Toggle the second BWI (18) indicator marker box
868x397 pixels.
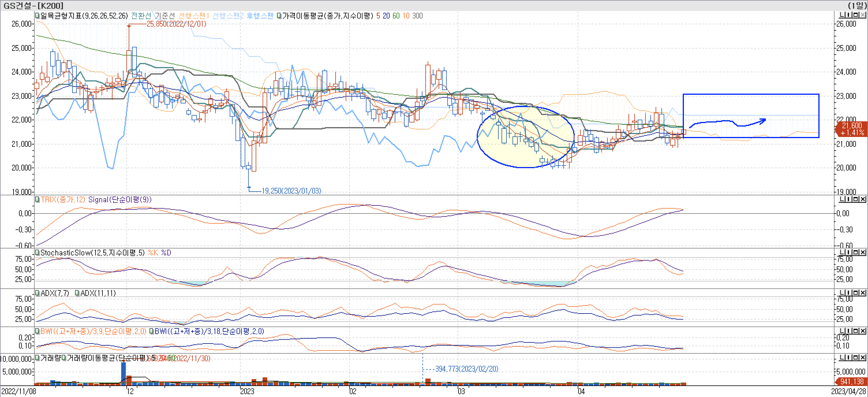[151, 331]
